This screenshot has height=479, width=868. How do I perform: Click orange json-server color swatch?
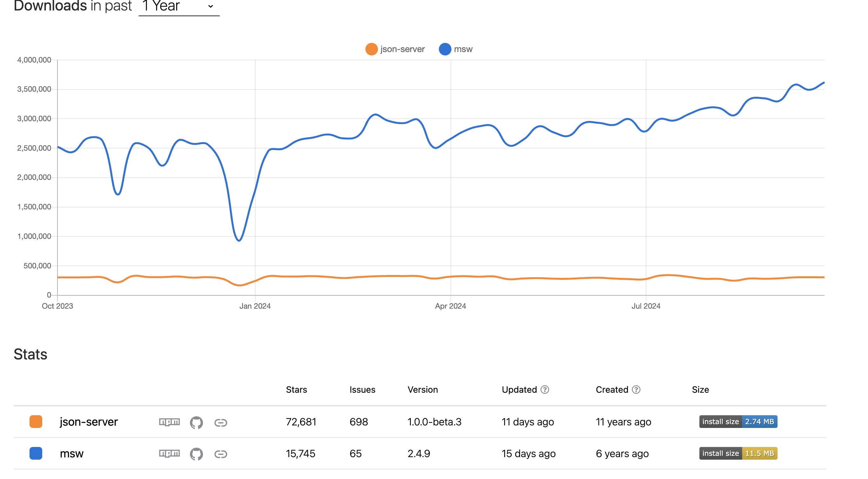coord(36,422)
